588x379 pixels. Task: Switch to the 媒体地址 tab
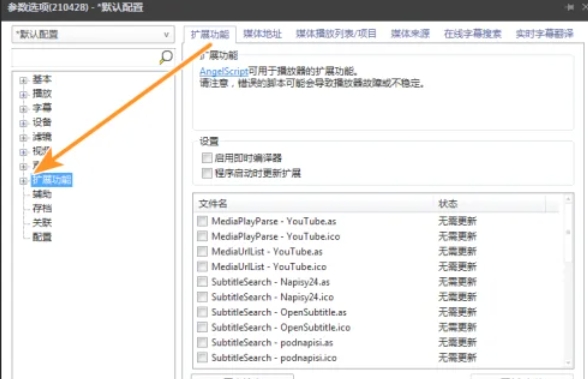coord(262,34)
